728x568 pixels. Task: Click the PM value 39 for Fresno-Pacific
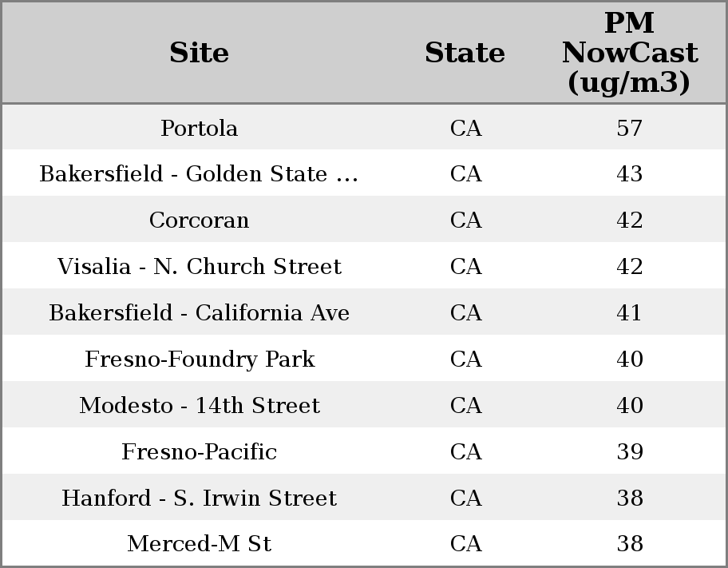coord(629,452)
